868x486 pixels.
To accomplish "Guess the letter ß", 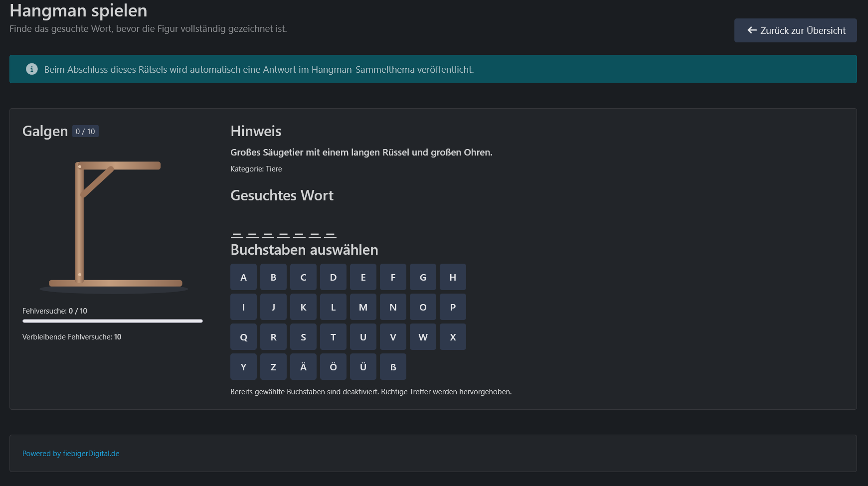I will [x=393, y=367].
